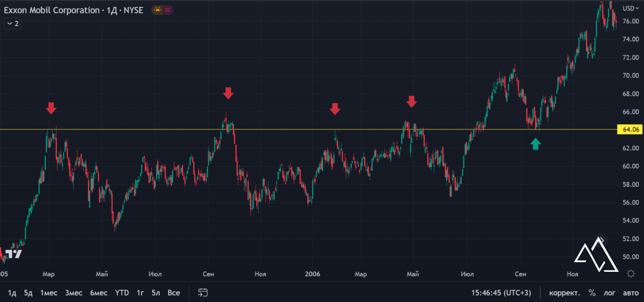644x302 pixels.
Task: Select the 6мес time range
Action: point(99,292)
